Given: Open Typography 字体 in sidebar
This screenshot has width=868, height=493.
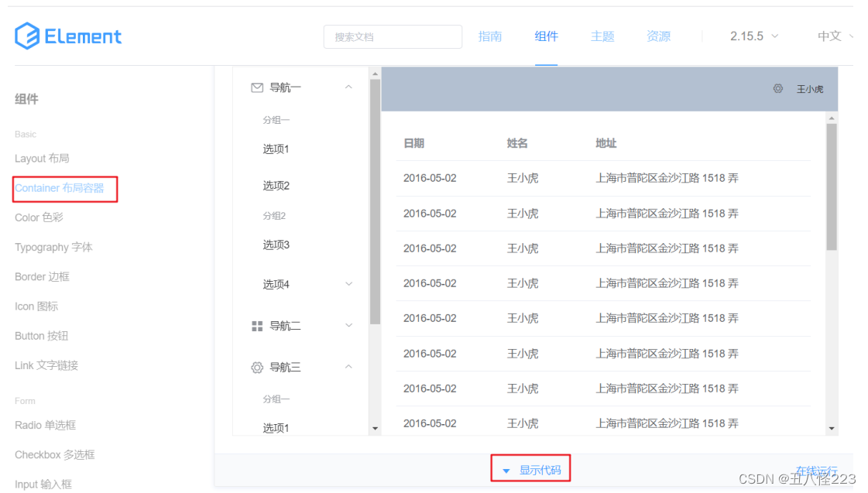Looking at the screenshot, I should (x=53, y=248).
